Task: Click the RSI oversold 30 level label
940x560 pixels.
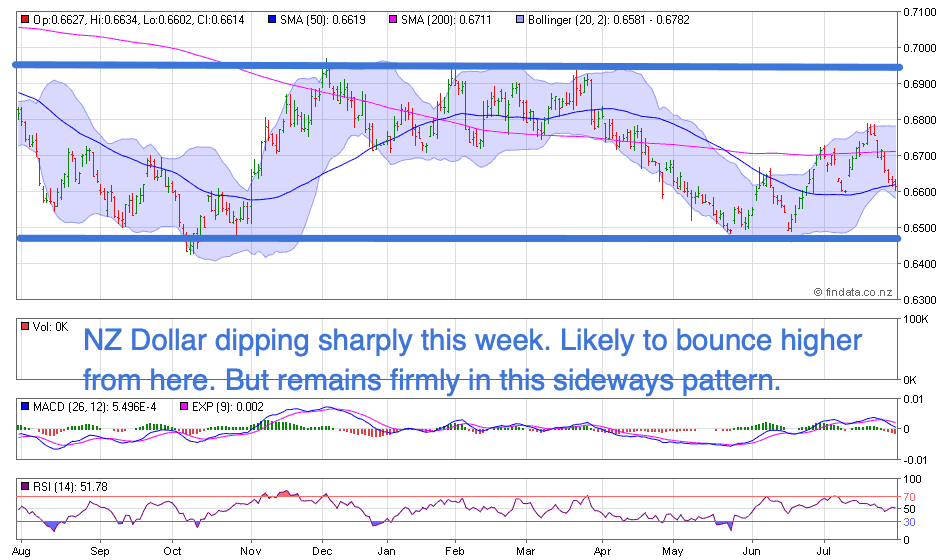Action: (x=909, y=522)
